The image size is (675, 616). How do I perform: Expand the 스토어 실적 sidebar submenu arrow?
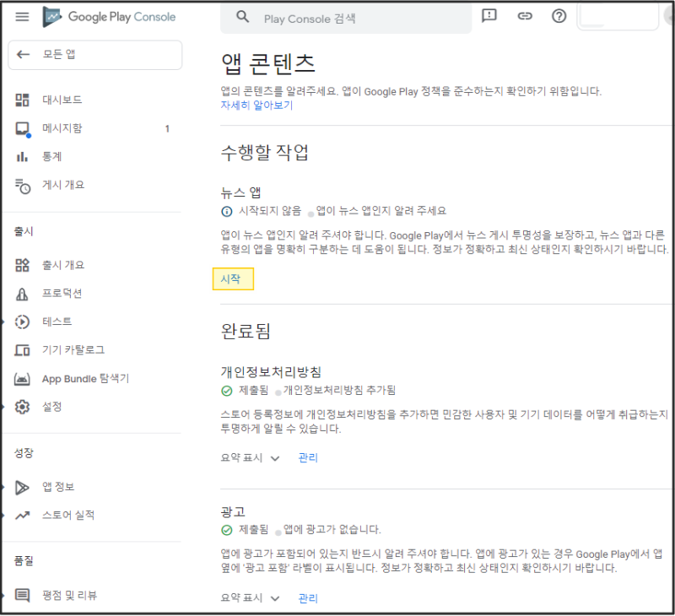(3, 516)
